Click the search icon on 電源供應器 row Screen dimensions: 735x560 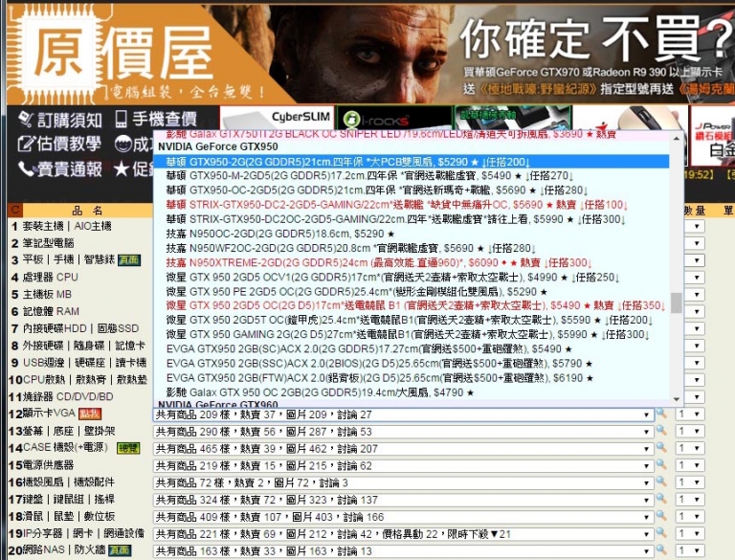click(661, 464)
